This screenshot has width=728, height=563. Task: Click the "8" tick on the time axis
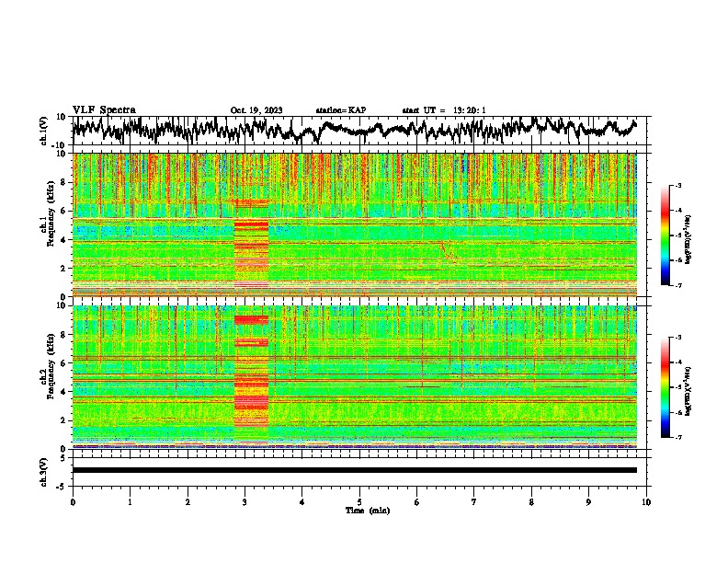[531, 502]
